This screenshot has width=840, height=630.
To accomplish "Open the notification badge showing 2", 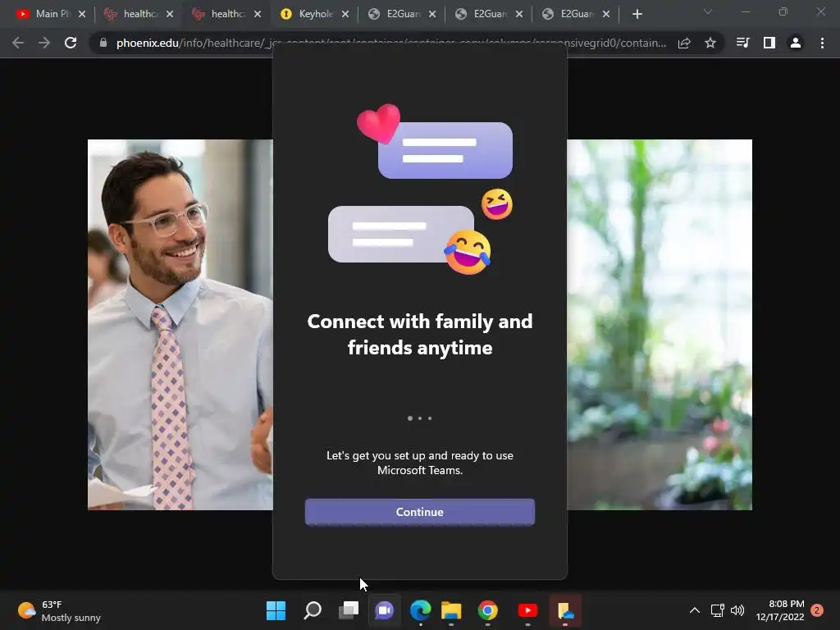I will (817, 610).
